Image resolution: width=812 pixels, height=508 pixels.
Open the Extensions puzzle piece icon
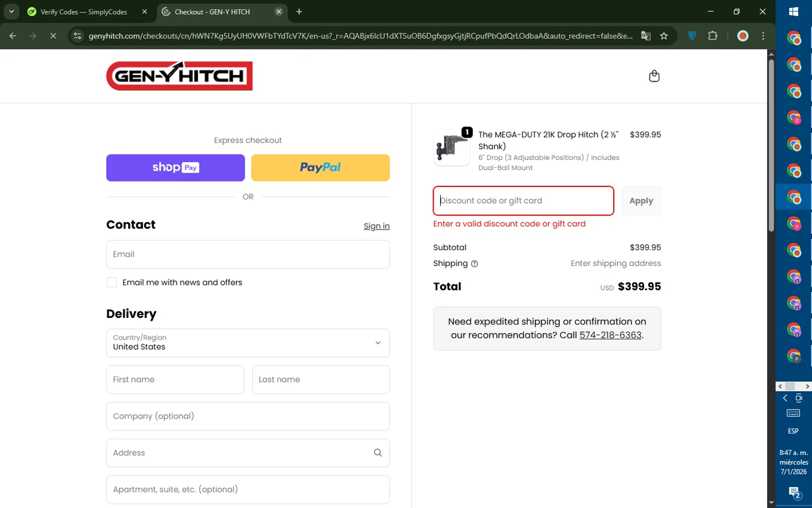[713, 36]
